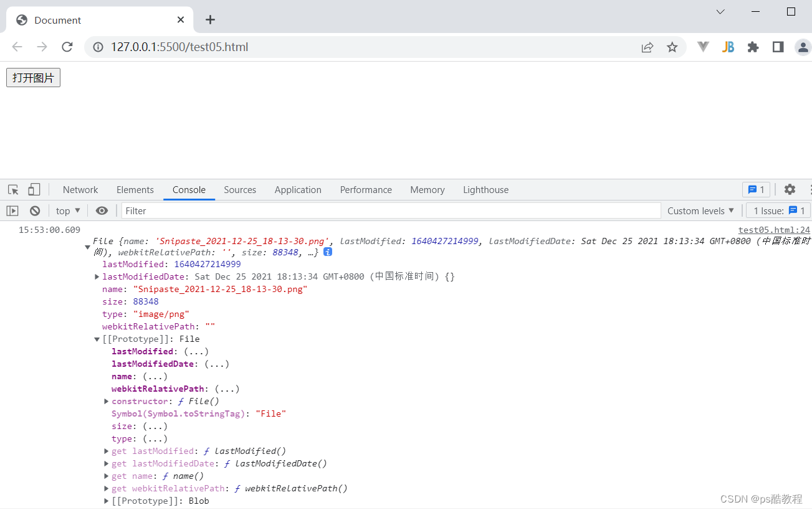
Task: Create a live expression with the eye icon
Action: [x=102, y=211]
